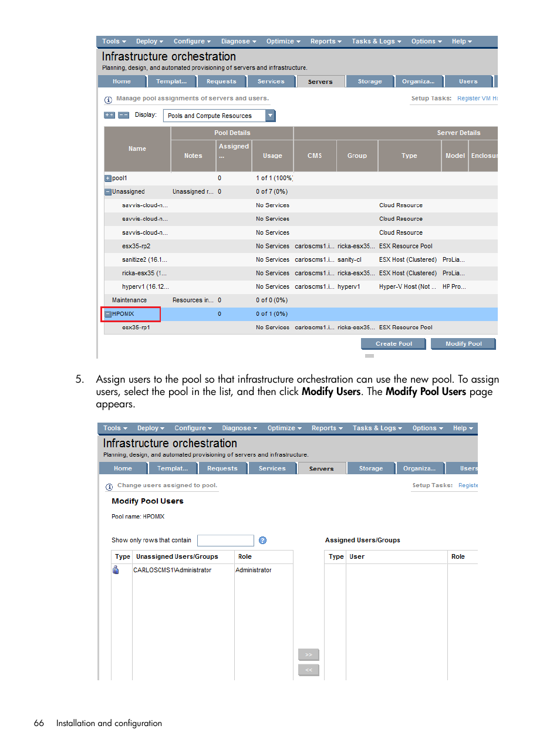560x746 pixels.
Task: Select the esx35-rp1 row under HPOMIX
Action: (301, 328)
